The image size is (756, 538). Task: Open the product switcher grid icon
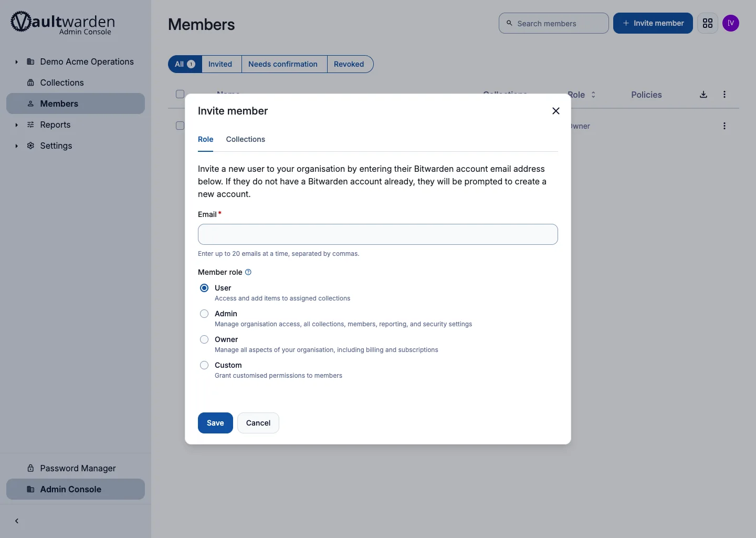pos(708,23)
